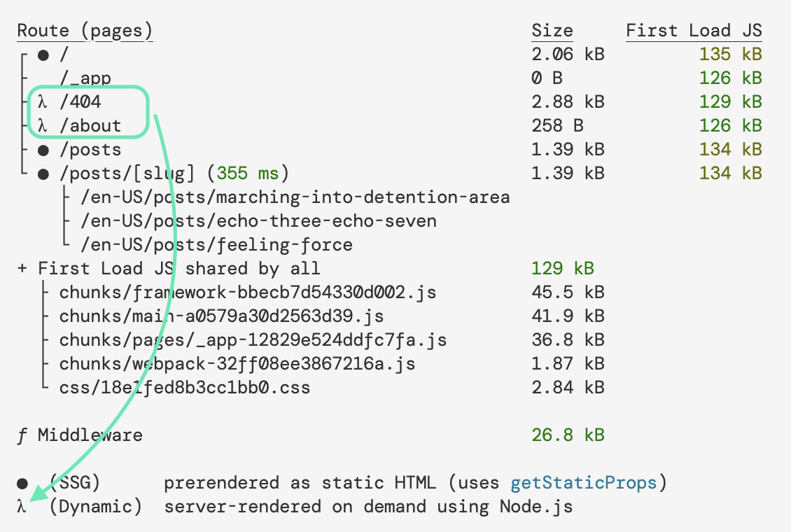Click the SSG bullet beside the root route
The width and height of the screenshot is (791, 532).
pyautogui.click(x=43, y=55)
